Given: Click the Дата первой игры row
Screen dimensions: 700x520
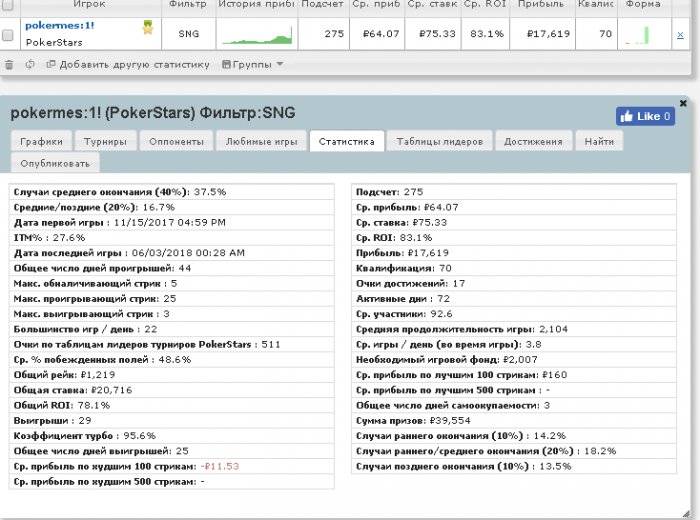Looking at the screenshot, I should tap(171, 222).
